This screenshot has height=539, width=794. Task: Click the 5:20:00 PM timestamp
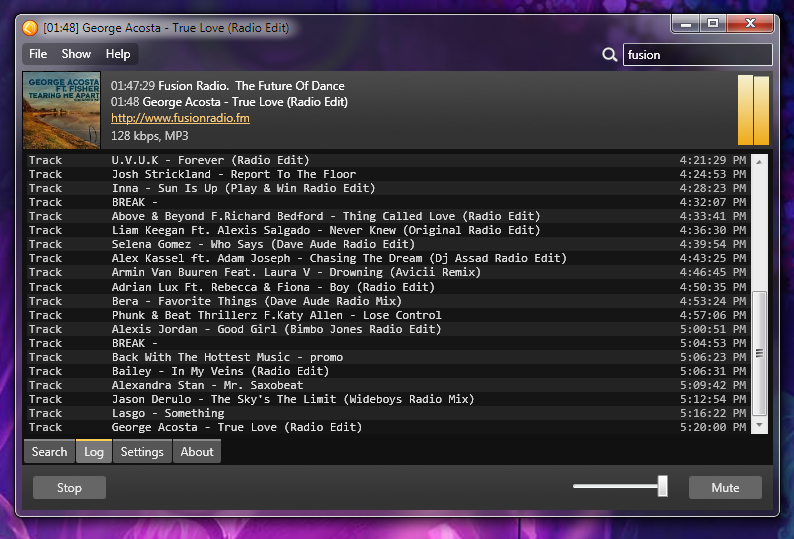pyautogui.click(x=713, y=428)
